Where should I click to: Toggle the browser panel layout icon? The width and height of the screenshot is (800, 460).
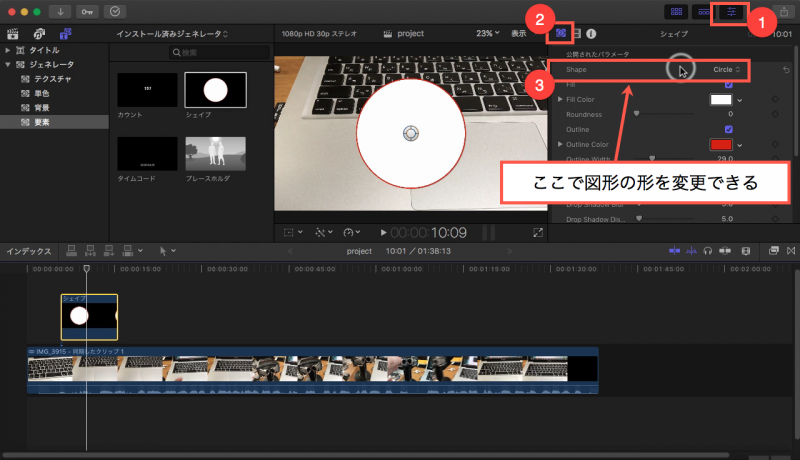(677, 11)
